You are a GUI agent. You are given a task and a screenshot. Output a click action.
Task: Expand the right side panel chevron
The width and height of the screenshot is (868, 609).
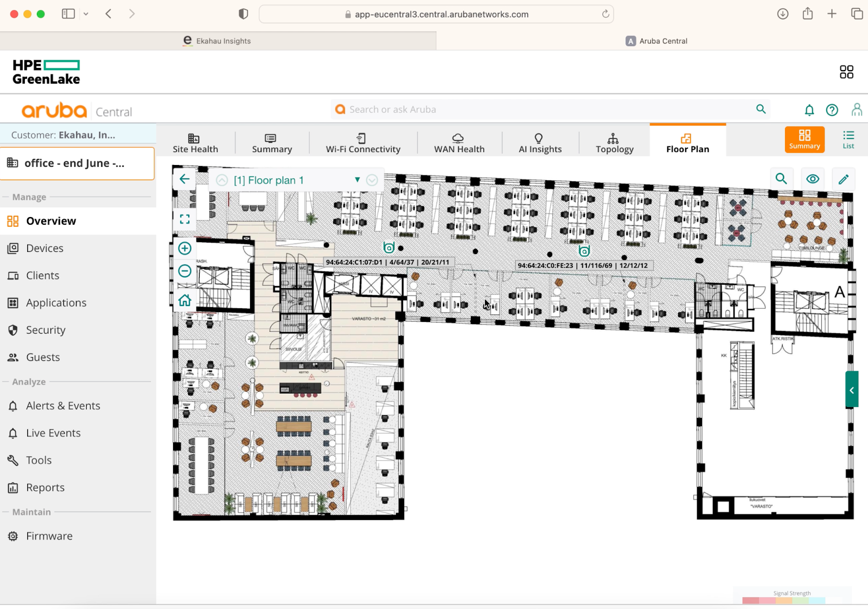coord(852,390)
